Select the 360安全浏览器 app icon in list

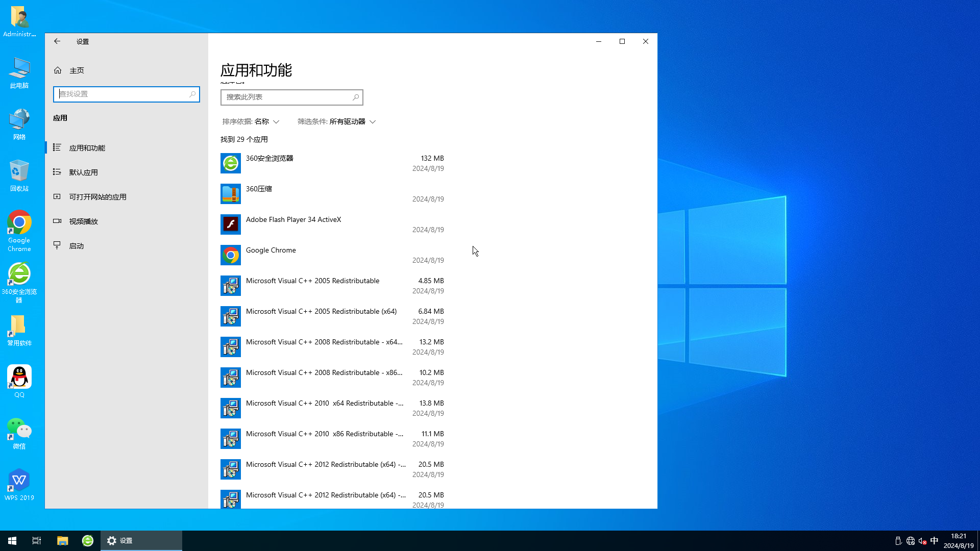(x=231, y=163)
